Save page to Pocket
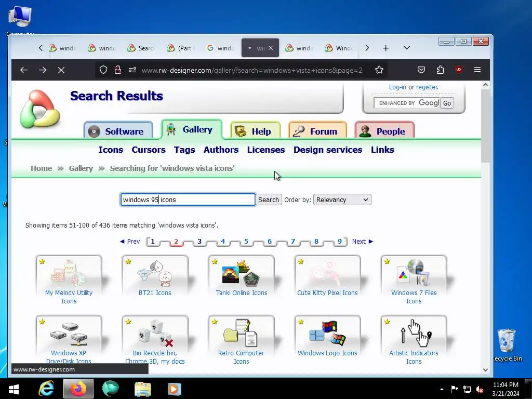The width and height of the screenshot is (532, 399). click(x=421, y=70)
